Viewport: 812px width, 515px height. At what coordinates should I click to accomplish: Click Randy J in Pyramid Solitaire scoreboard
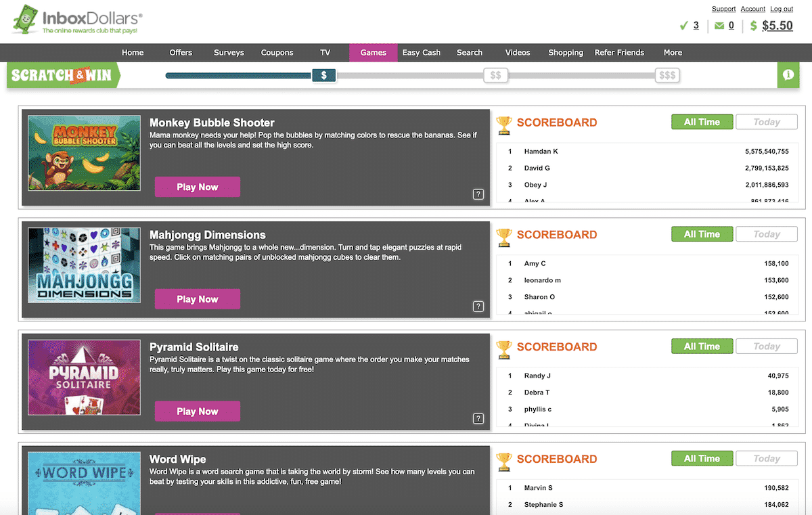click(537, 376)
